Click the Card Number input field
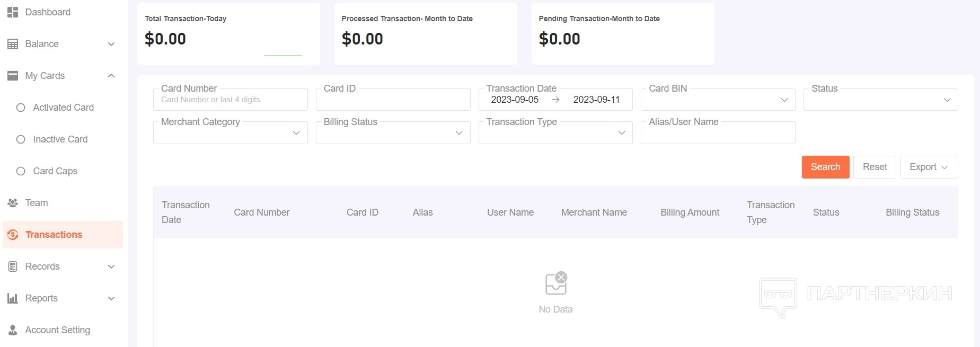The height and width of the screenshot is (347, 980). [x=230, y=100]
